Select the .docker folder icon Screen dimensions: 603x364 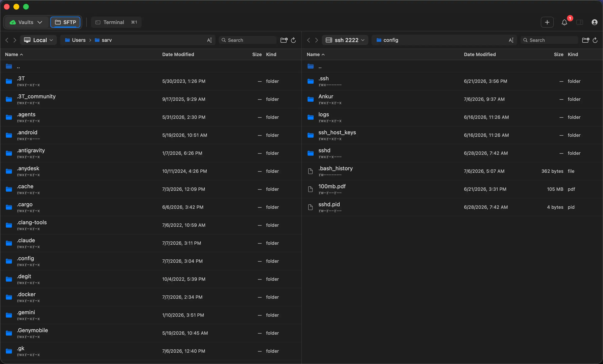9,297
